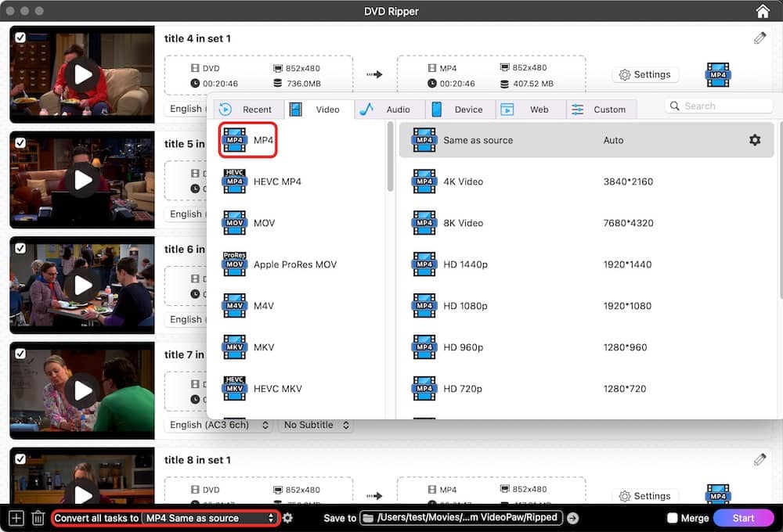Open Settings for title 8
This screenshot has width=783, height=532.
645,496
